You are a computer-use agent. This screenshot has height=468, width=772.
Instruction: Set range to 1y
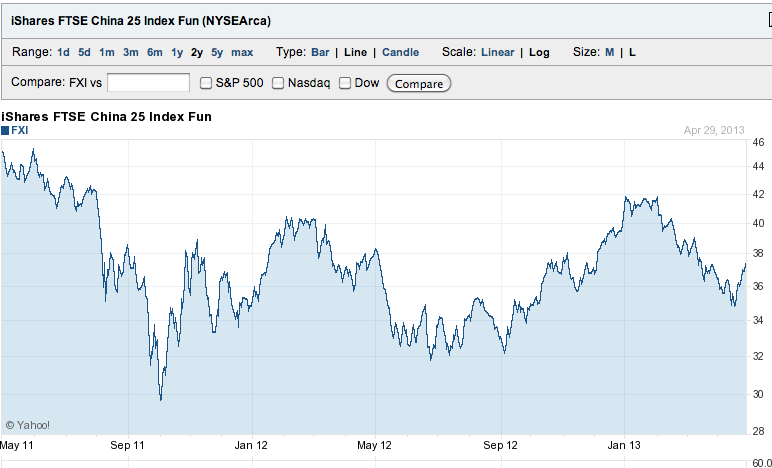click(177, 52)
